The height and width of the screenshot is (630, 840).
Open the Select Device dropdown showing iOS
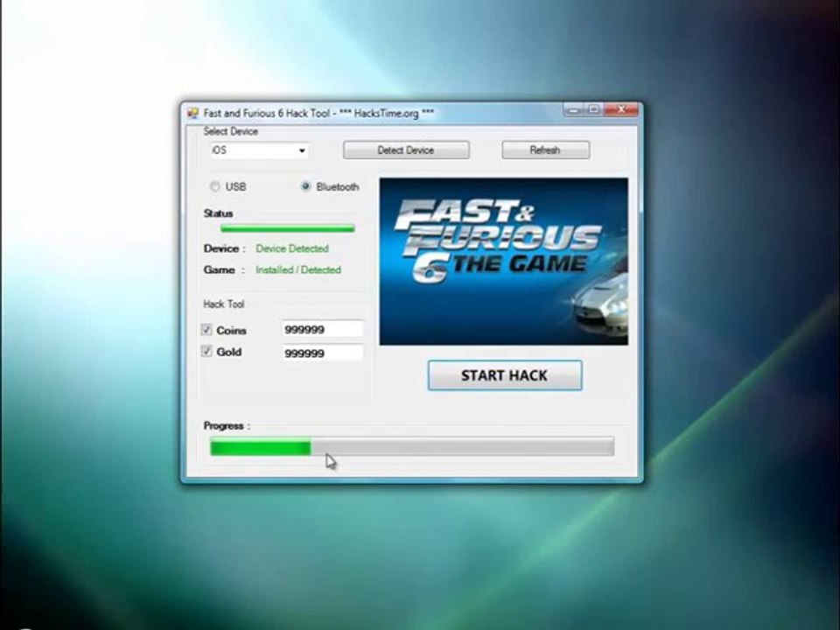point(258,150)
